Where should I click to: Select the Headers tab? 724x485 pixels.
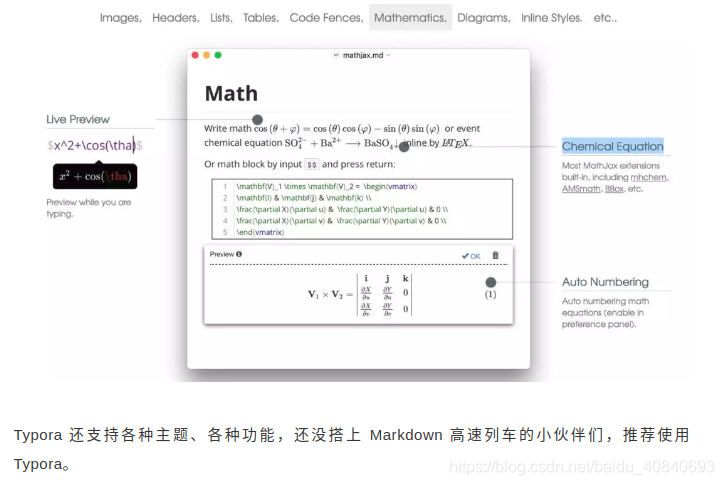point(175,18)
